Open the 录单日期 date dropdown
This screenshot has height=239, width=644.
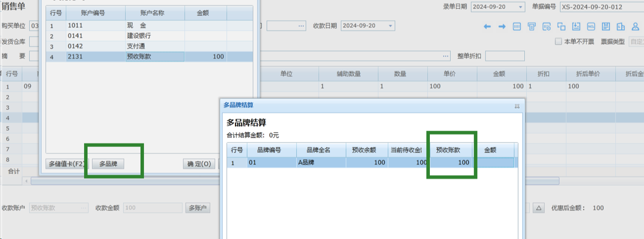click(x=520, y=7)
